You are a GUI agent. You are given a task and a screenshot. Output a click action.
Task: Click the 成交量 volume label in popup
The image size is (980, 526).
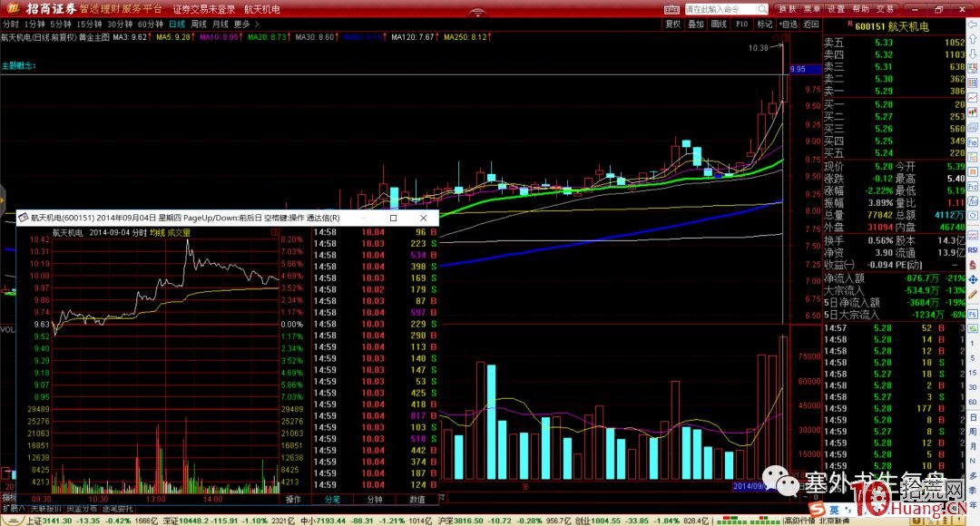click(179, 232)
